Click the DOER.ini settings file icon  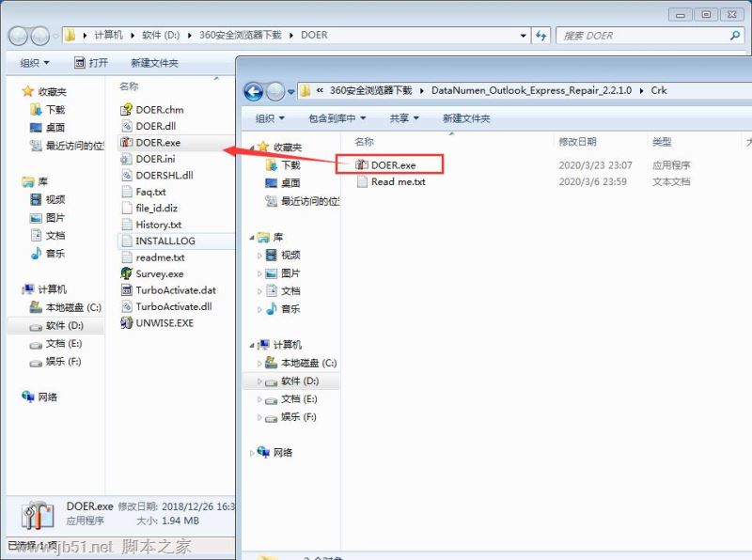coord(126,159)
